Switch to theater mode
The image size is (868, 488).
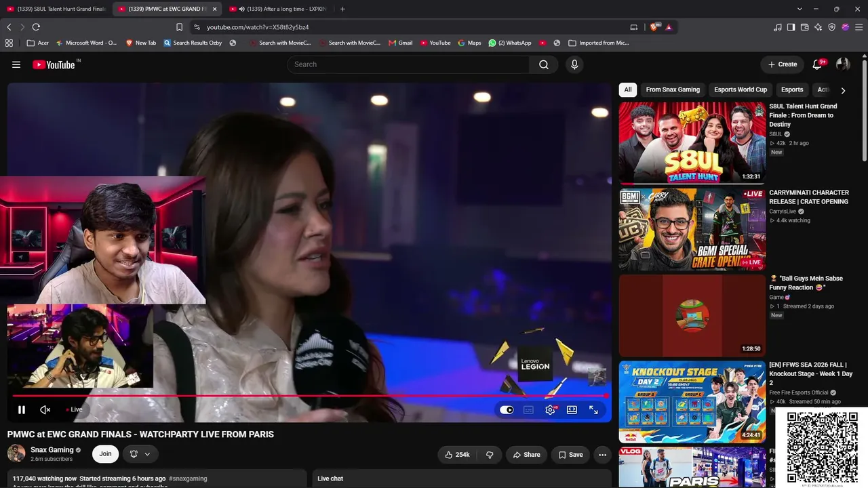coord(572,409)
